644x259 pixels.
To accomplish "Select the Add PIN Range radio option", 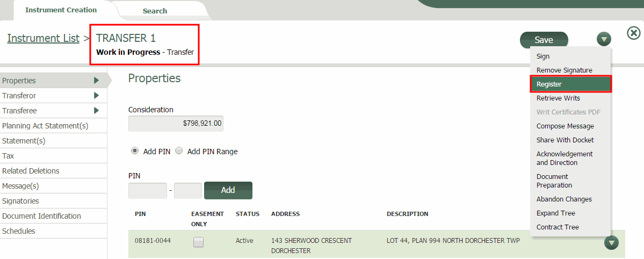I will [179, 151].
